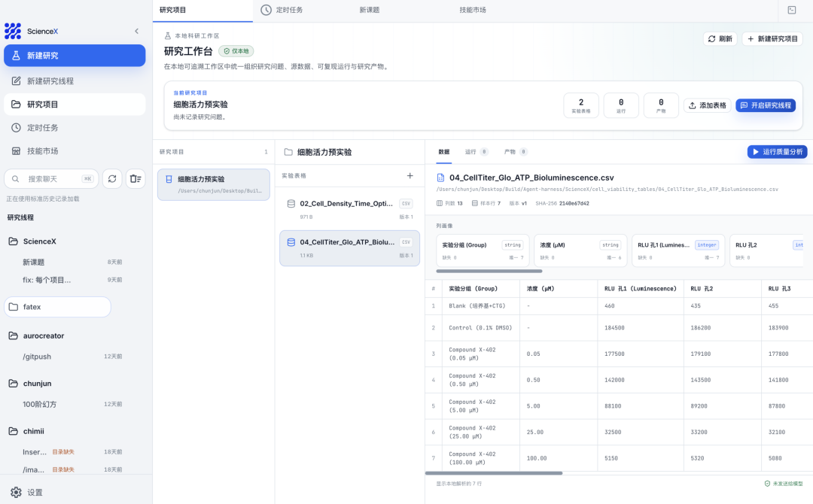Click the 实验表格 count card

580,105
